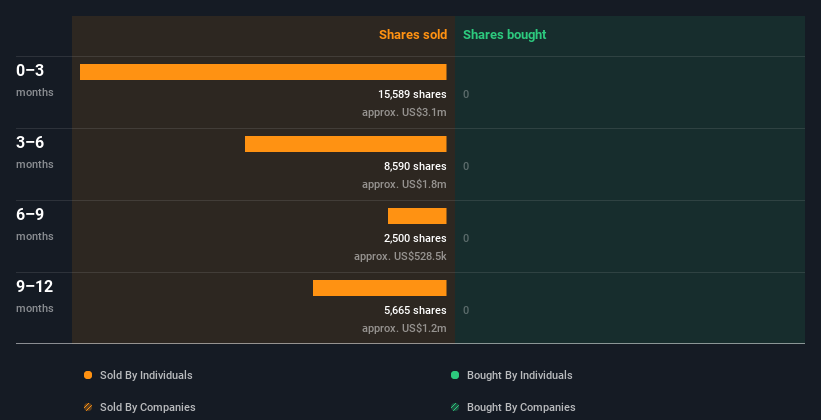Select the Sold By Companies legend label
The image size is (821, 420).
148,407
